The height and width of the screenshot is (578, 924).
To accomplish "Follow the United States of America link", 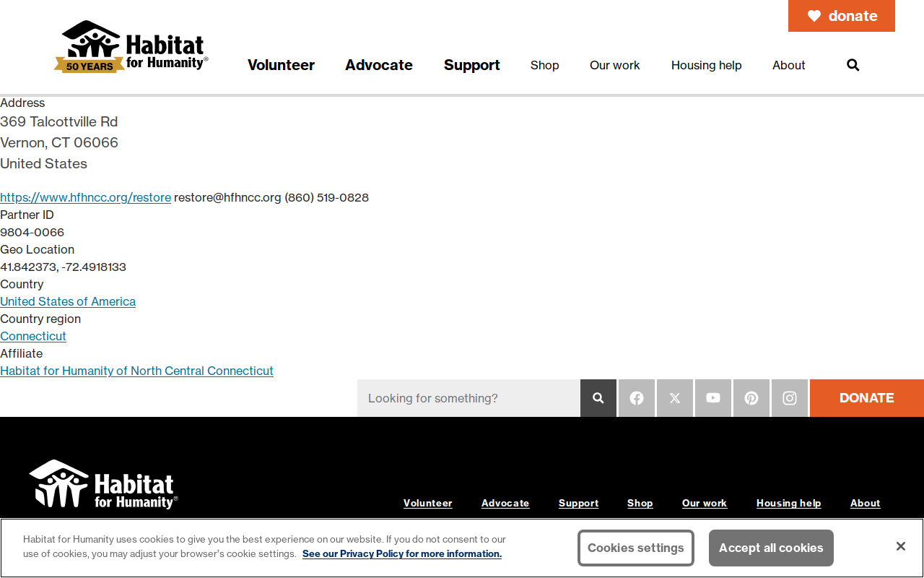I will point(68,301).
